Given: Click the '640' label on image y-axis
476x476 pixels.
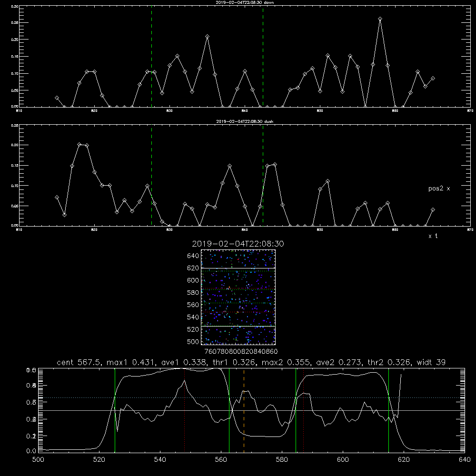Looking at the screenshot, I should [x=193, y=256].
